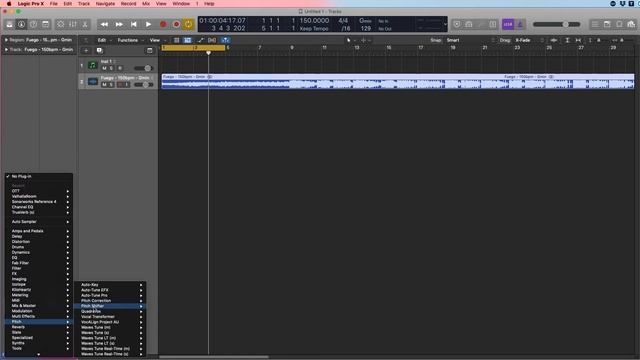The height and width of the screenshot is (360, 640).
Task: Click the Fuego audio track waveform icon
Action: [x=93, y=82]
